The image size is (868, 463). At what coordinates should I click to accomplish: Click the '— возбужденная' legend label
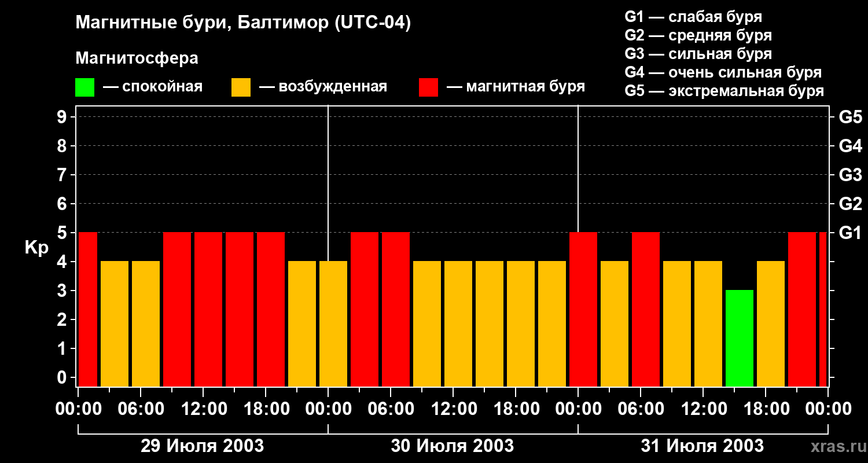click(323, 87)
